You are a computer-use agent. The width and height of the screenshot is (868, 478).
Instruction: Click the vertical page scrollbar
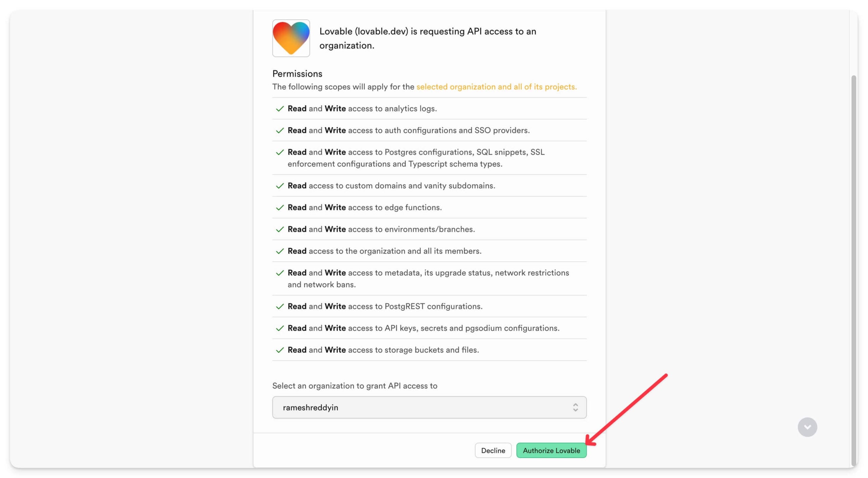854,271
